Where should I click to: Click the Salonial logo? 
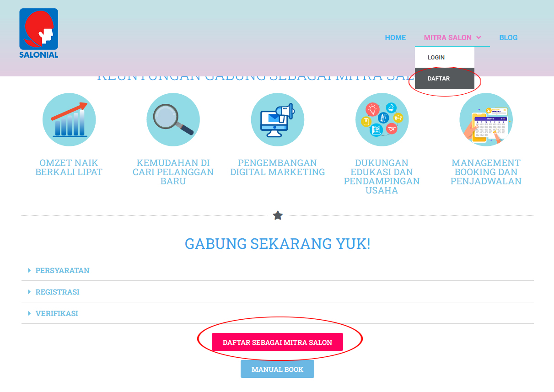(x=38, y=33)
